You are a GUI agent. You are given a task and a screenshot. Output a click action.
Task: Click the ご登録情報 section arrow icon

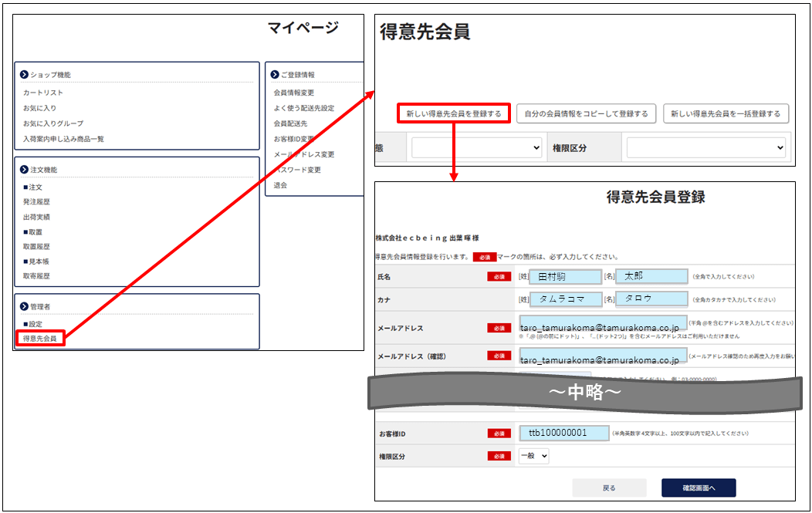(x=275, y=75)
